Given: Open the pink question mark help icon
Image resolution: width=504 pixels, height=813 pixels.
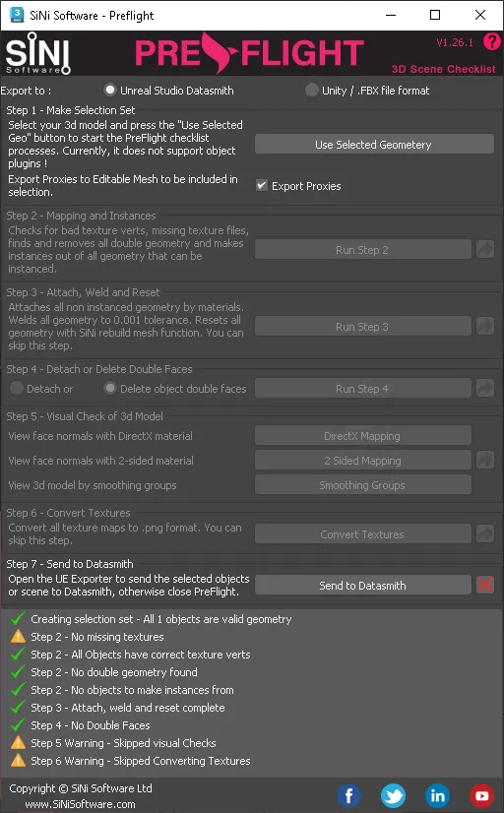Looking at the screenshot, I should (491, 41).
